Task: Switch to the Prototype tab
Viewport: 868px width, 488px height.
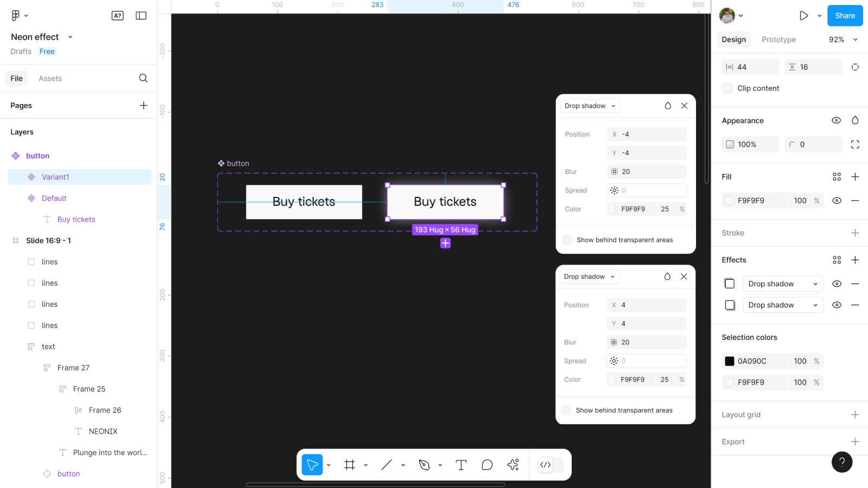Action: pyautogui.click(x=778, y=40)
